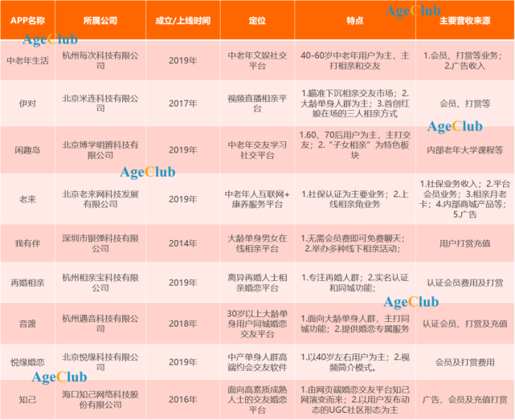Click company cell '杭州遇音科技有限公司'
Screen dimensions: 515x420
click(100, 324)
